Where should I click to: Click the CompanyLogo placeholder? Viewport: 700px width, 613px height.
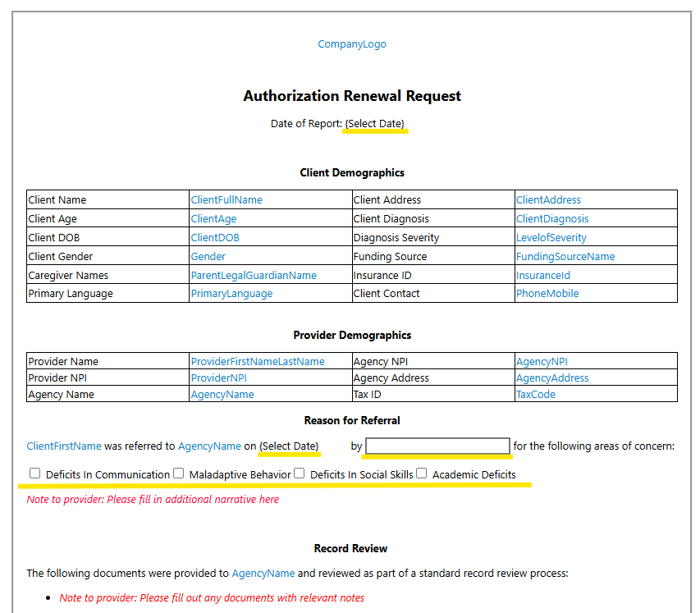click(352, 44)
